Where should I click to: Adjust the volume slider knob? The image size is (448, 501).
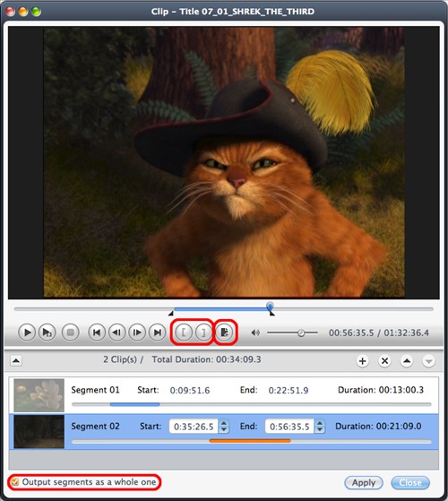[301, 333]
